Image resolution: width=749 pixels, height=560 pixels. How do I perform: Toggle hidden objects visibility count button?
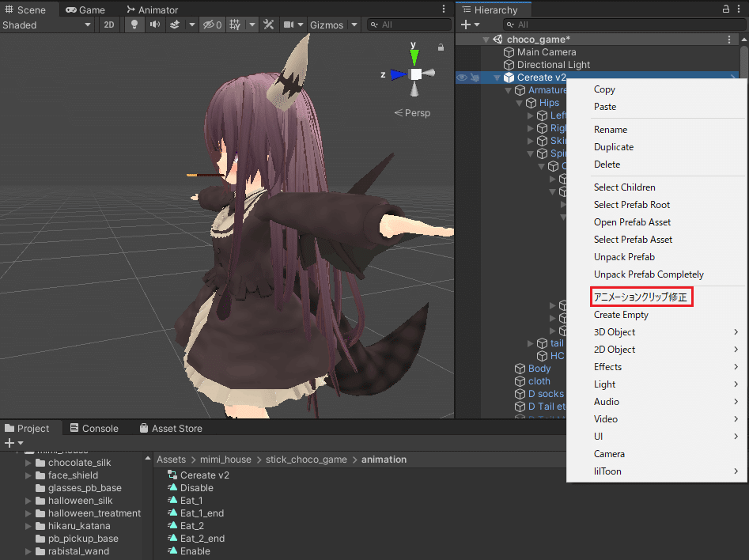pos(212,25)
